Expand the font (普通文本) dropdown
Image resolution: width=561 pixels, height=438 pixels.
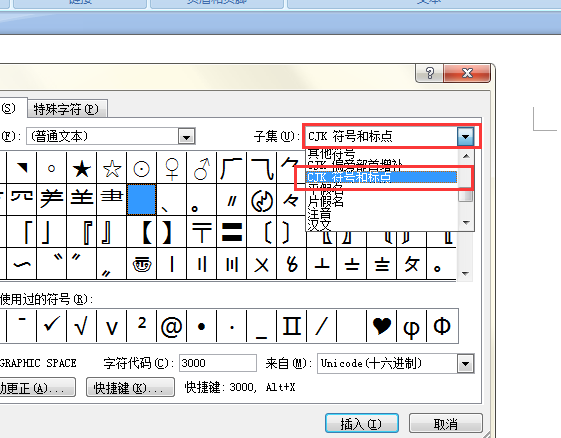coord(186,136)
